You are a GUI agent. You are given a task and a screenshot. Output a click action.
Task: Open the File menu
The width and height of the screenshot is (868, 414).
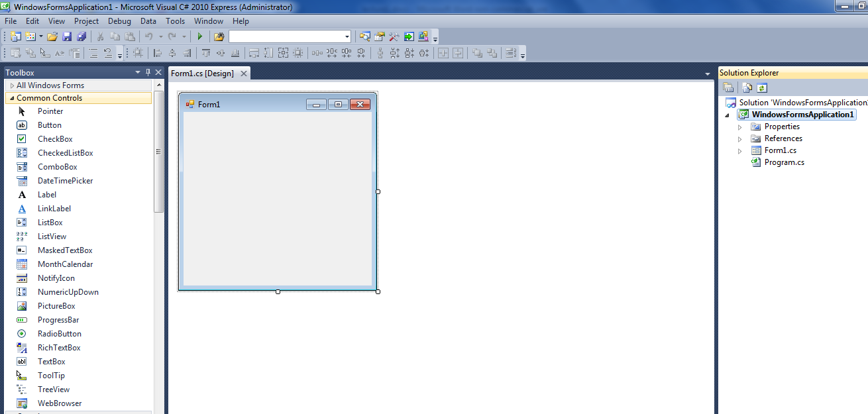11,21
